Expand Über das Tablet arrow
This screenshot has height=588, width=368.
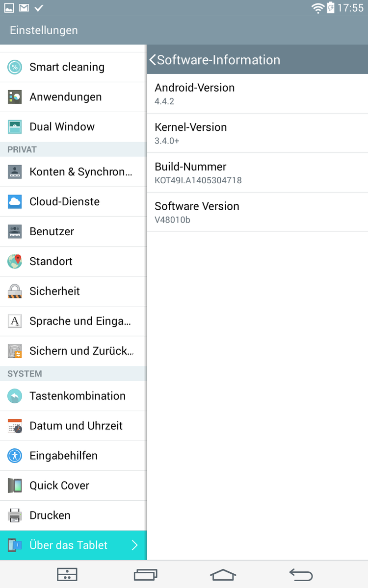(135, 545)
